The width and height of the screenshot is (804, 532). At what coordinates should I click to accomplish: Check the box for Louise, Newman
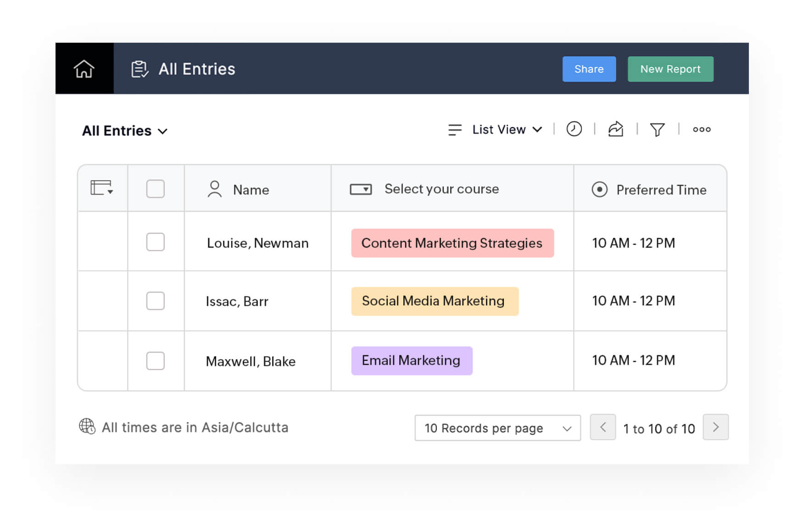[155, 242]
